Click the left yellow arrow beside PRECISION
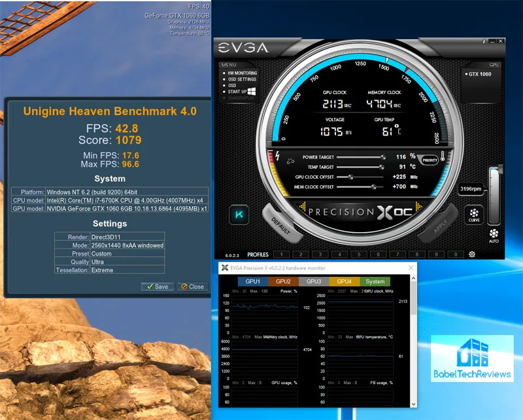Viewport: 523px width, 420px height. coord(303,207)
